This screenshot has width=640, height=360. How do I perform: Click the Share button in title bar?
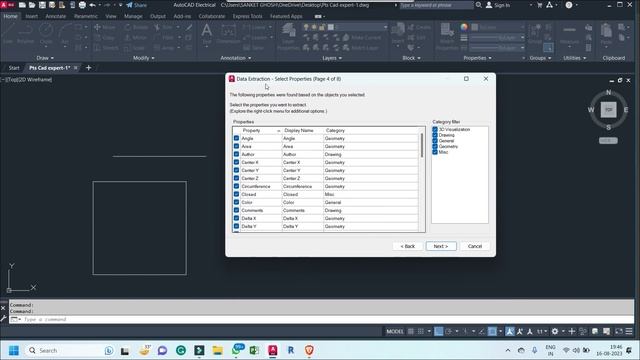(x=136, y=5)
